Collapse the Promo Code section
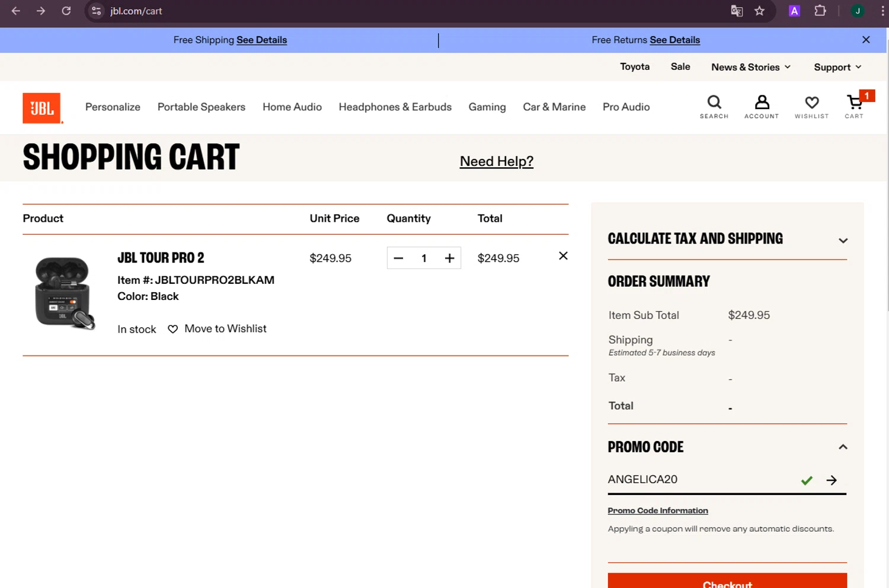The height and width of the screenshot is (588, 889). [x=843, y=447]
